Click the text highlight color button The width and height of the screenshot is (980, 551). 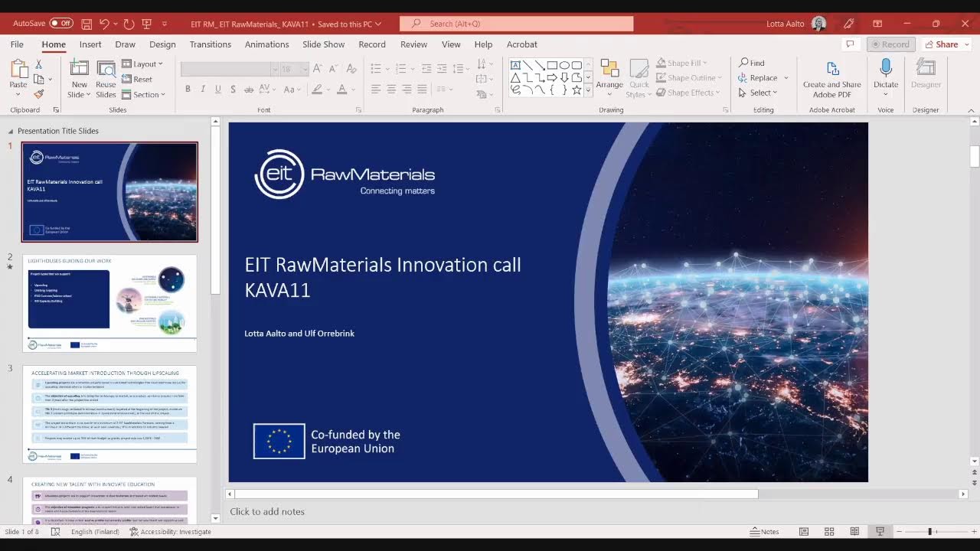(x=317, y=90)
